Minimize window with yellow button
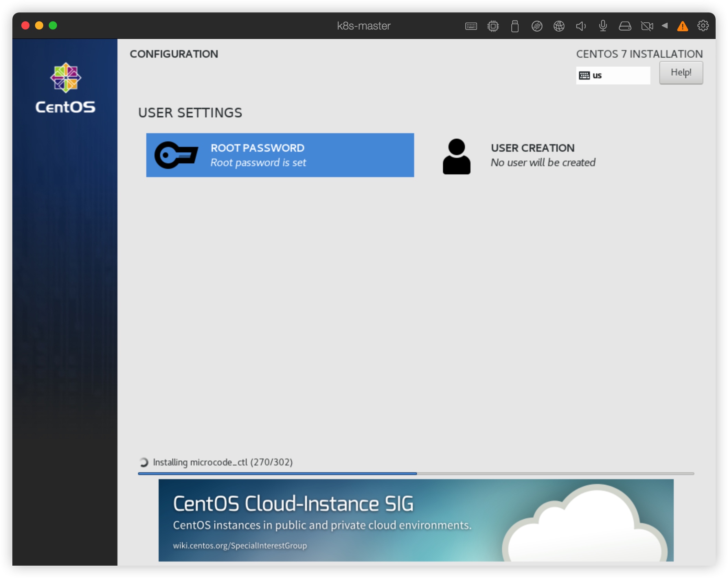The image size is (728, 578). point(39,25)
